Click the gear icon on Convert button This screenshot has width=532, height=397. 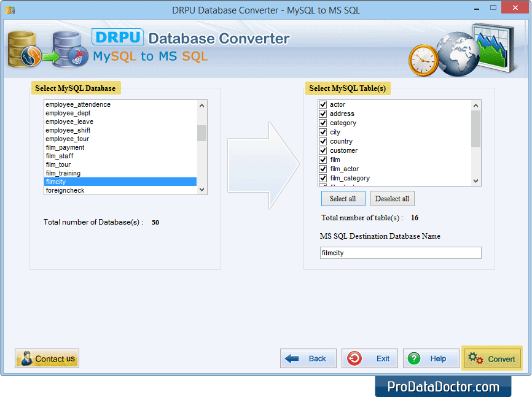coord(475,358)
